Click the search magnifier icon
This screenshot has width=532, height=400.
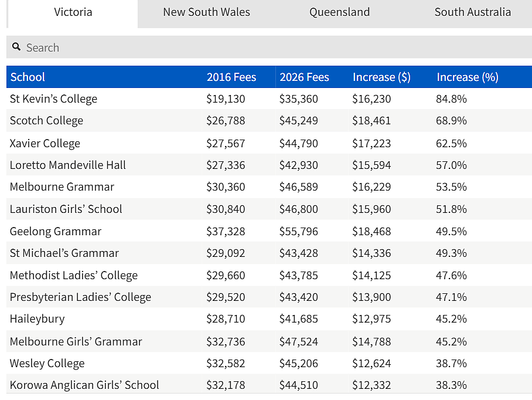tap(16, 46)
